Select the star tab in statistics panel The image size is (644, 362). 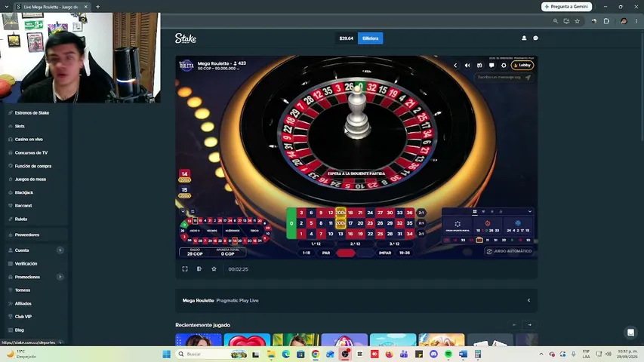pos(492,211)
